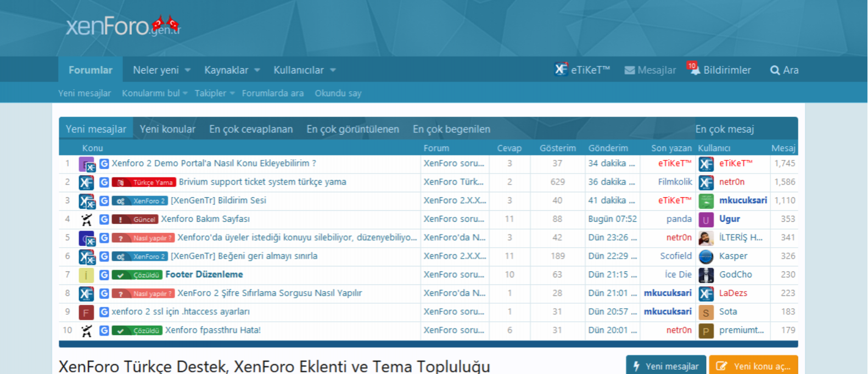868x374 pixels.
Task: Click eTiKeT™ avatar in En çok mesaj list
Action: (706, 164)
